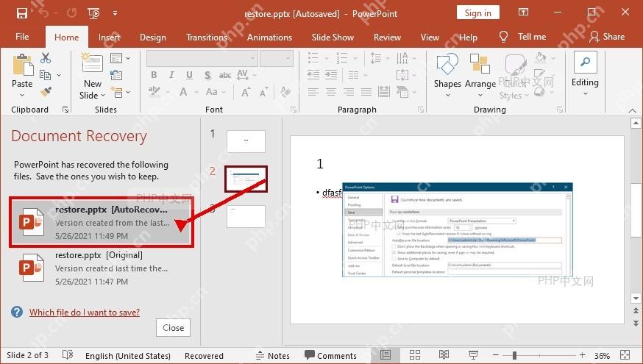The width and height of the screenshot is (643, 364).
Task: Switch to Normal view in status bar
Action: 386,355
